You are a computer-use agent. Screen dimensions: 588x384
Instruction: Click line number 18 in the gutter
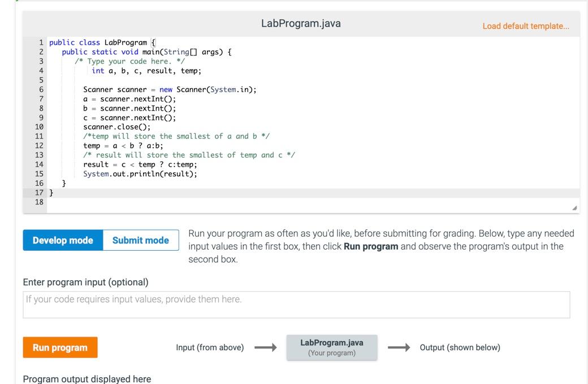click(x=39, y=202)
